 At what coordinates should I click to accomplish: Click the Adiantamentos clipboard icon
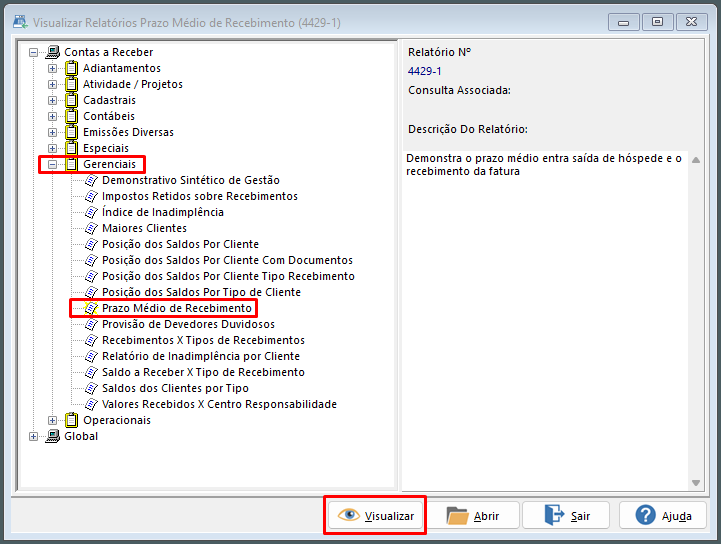71,68
